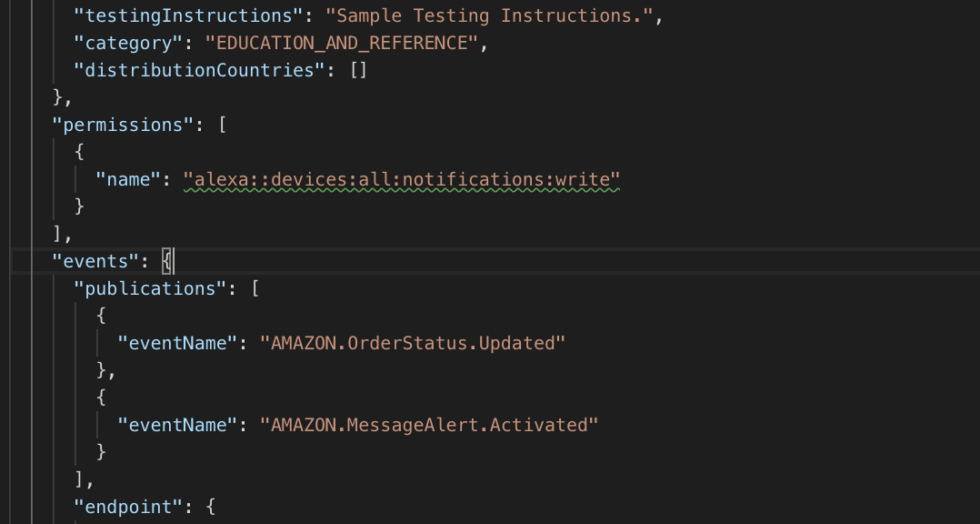Click the "category" key
Screen dimensions: 980x524
128,43
